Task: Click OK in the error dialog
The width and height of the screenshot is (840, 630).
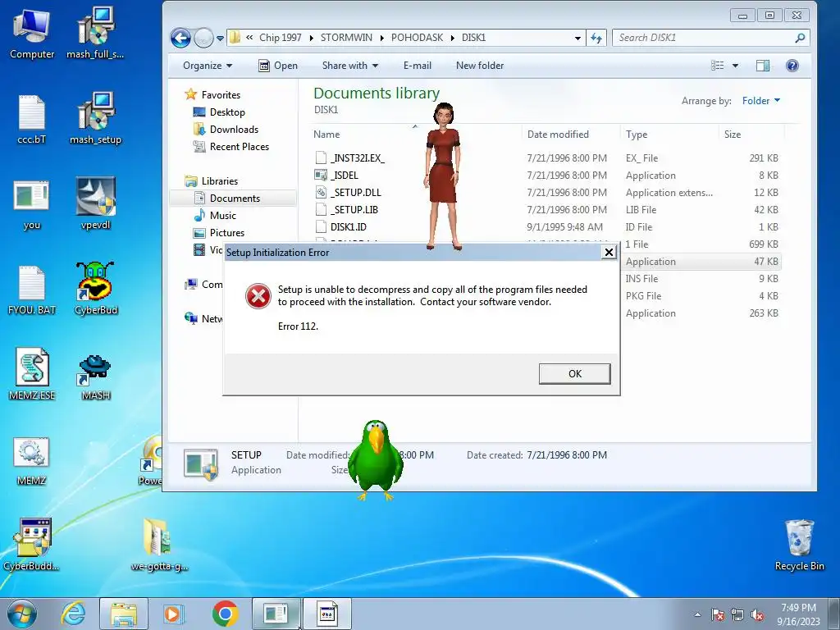Action: click(x=575, y=374)
